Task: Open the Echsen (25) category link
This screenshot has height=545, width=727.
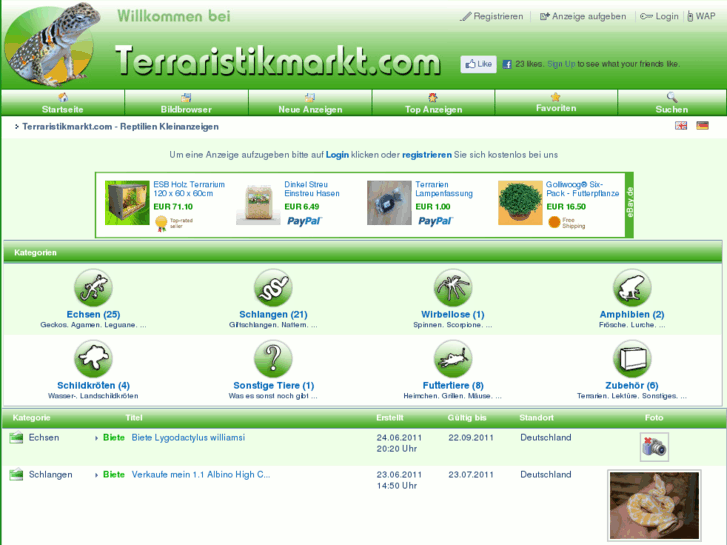Action: point(93,314)
